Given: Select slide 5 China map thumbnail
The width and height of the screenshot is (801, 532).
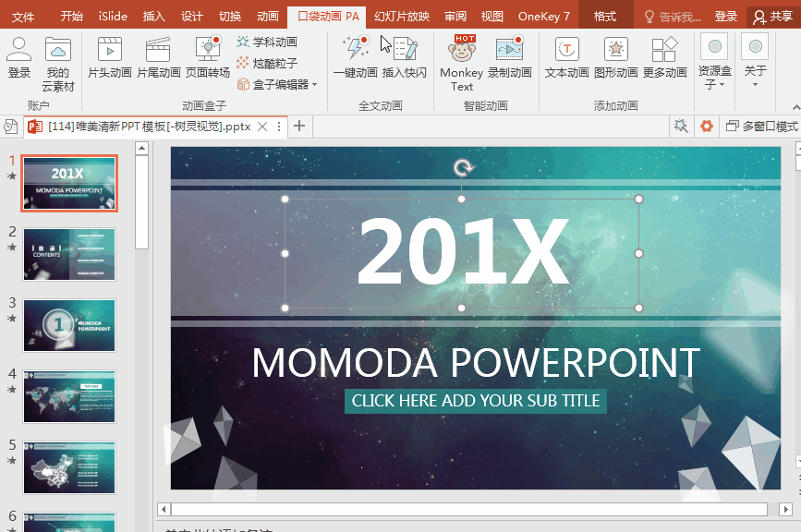Looking at the screenshot, I should (x=69, y=467).
